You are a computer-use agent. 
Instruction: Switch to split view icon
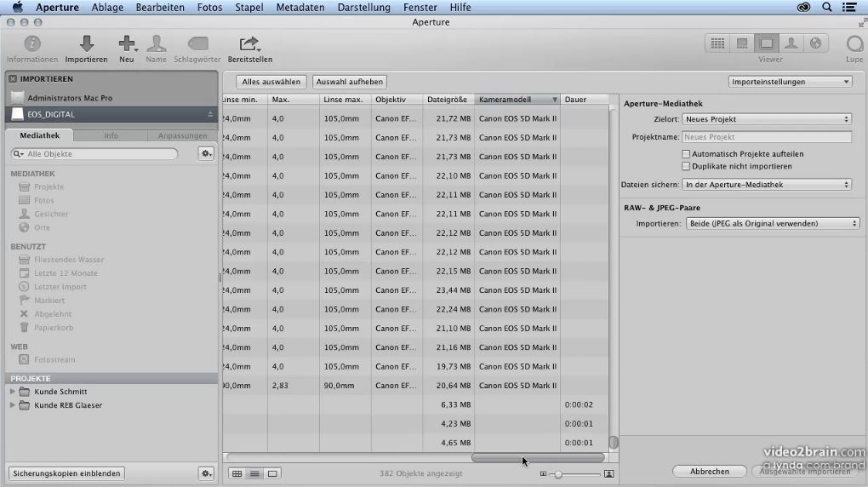pyautogui.click(x=742, y=43)
